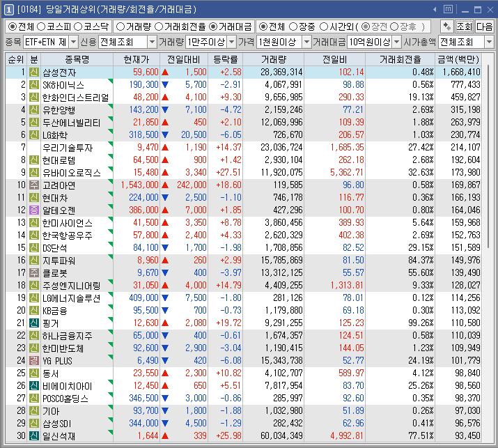Click the 경 badge for YG PLUS
Image resolution: width=498 pixels, height=448 pixels.
(x=33, y=361)
